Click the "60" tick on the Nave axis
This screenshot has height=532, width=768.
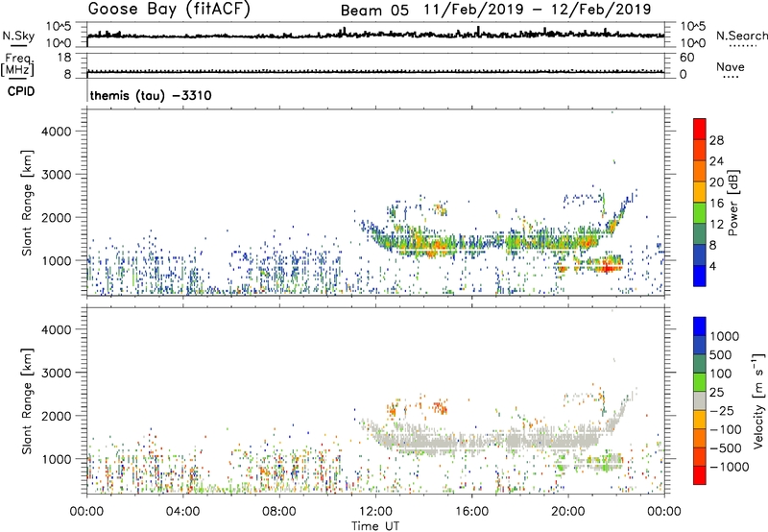pyautogui.click(x=686, y=58)
